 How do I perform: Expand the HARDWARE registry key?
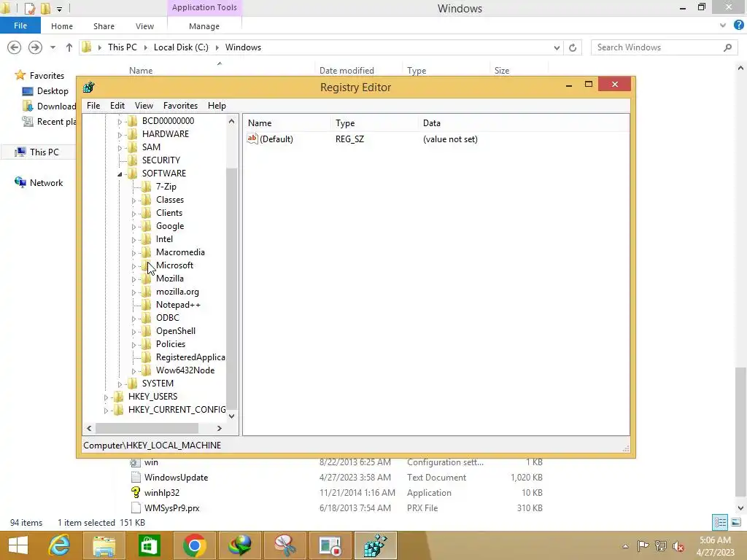pos(120,135)
